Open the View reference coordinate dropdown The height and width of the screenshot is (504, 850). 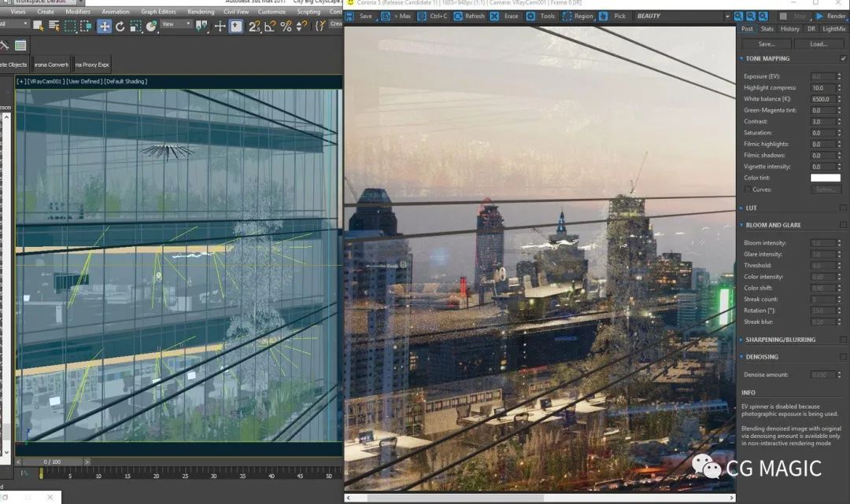[177, 24]
